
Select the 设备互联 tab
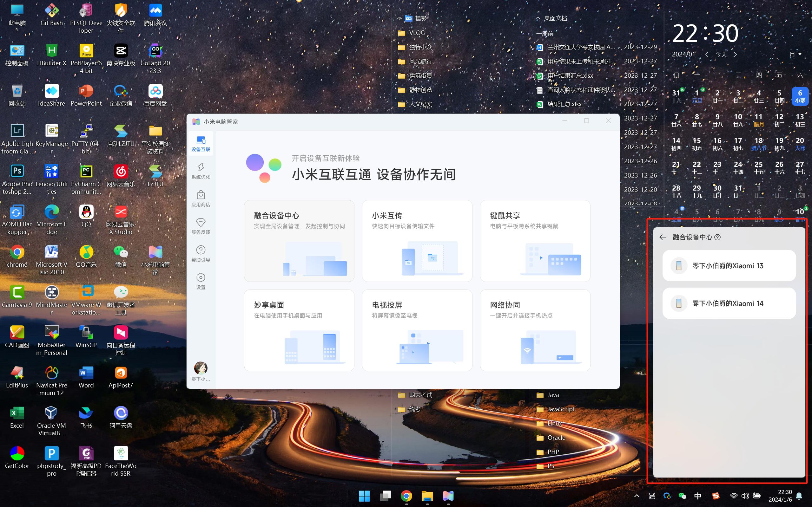(201, 144)
